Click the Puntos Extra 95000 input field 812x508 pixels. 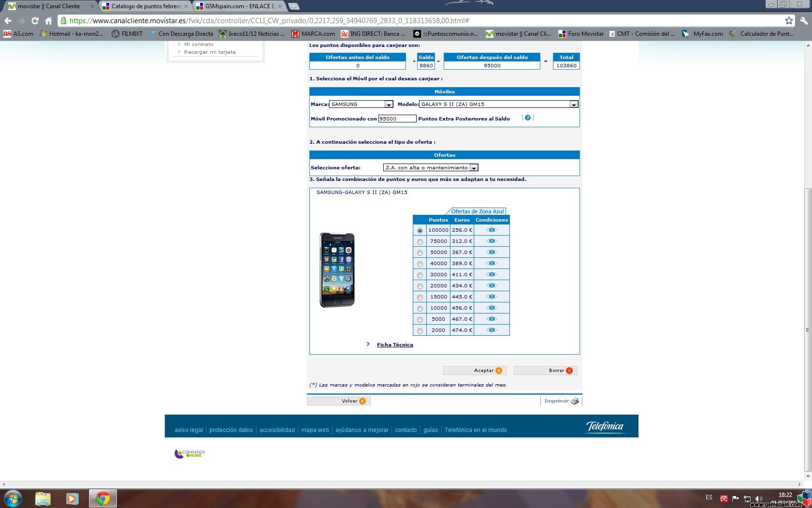click(x=397, y=119)
